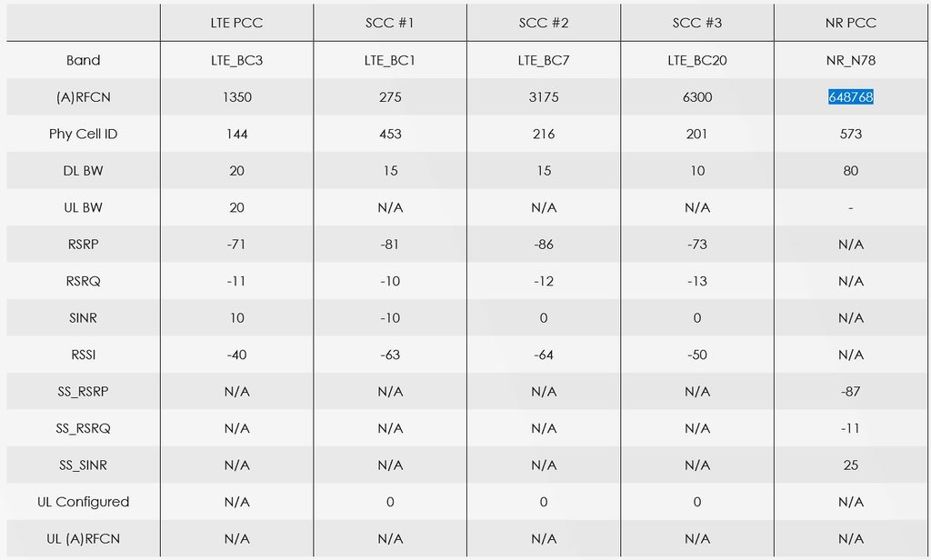This screenshot has height=560, width=931.
Task: Select the LTE_BC20 band cell
Action: coord(697,61)
